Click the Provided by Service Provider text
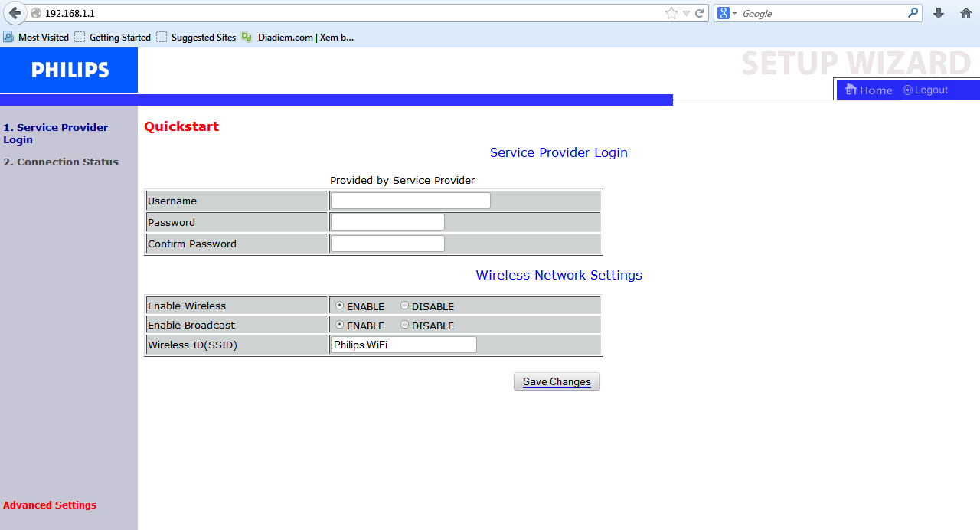 click(x=403, y=180)
